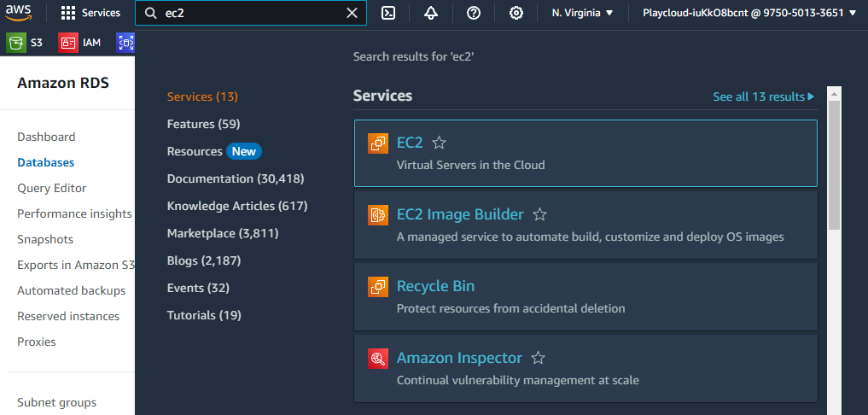Go to Snapshots in RDS sidebar
The width and height of the screenshot is (868, 415).
point(45,239)
